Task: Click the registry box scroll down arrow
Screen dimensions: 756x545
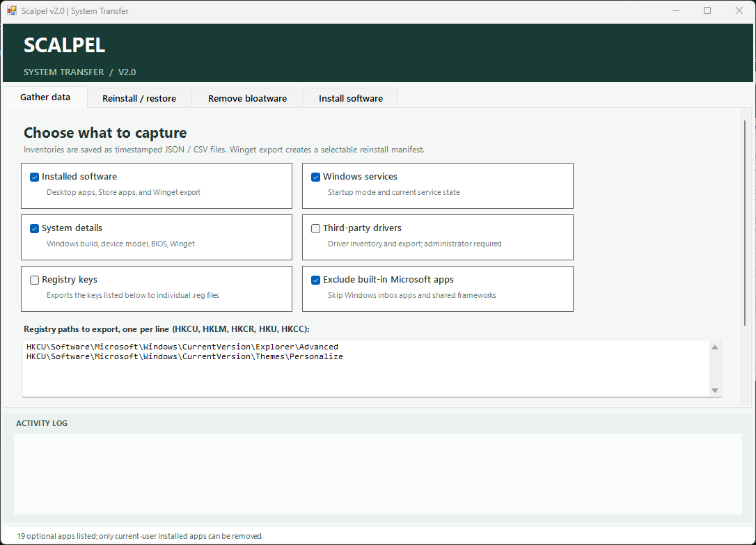Action: coord(715,390)
